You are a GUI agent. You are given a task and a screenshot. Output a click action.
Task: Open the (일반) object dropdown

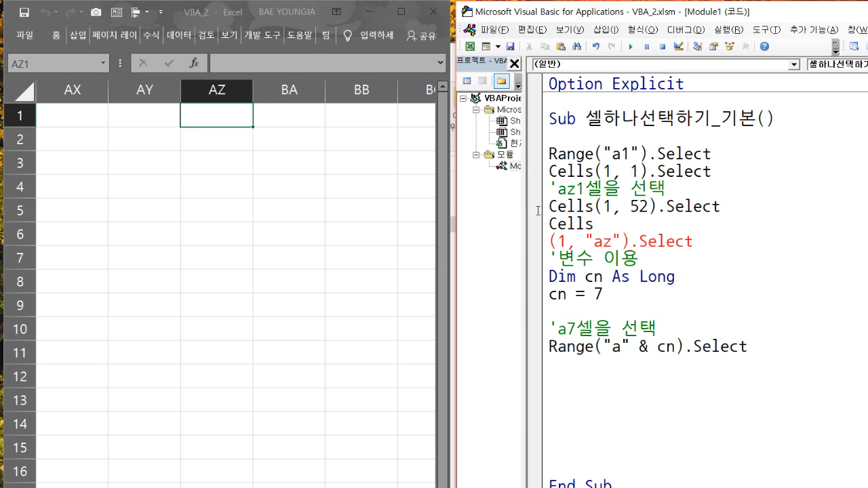(x=794, y=64)
